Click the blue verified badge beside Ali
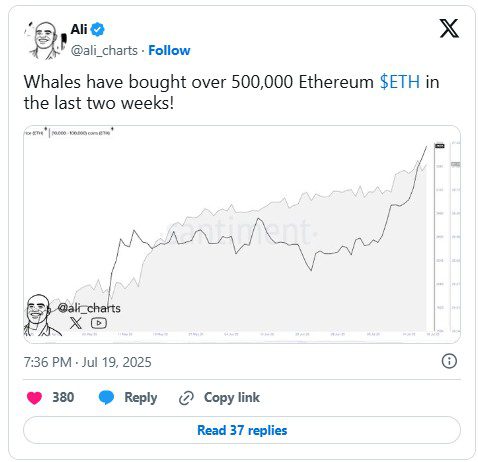 tap(98, 30)
